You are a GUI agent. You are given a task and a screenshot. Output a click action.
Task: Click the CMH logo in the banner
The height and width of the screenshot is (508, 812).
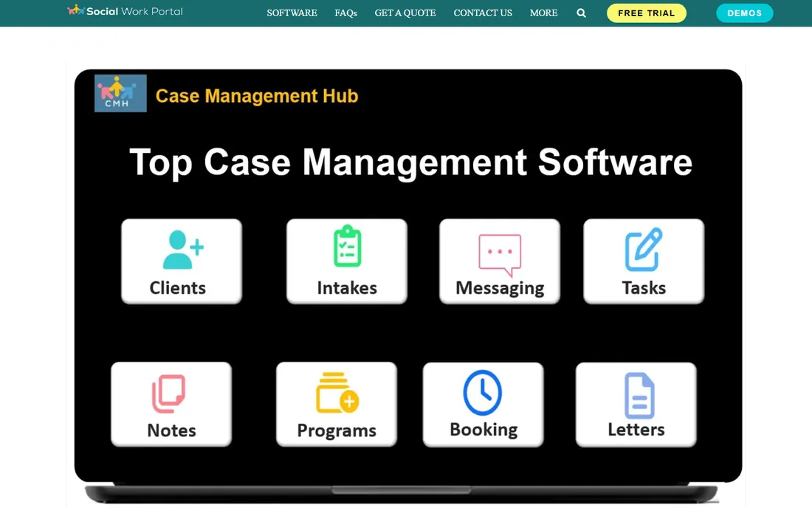(x=120, y=93)
